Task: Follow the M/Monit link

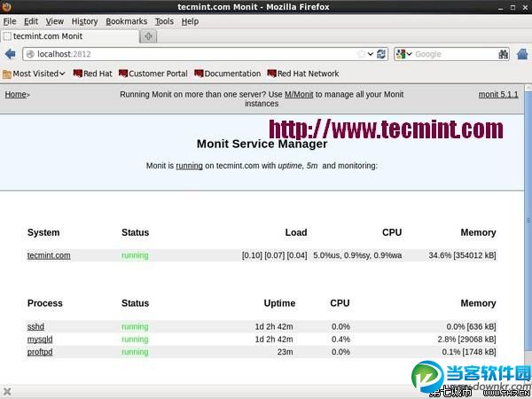Action: tap(299, 94)
